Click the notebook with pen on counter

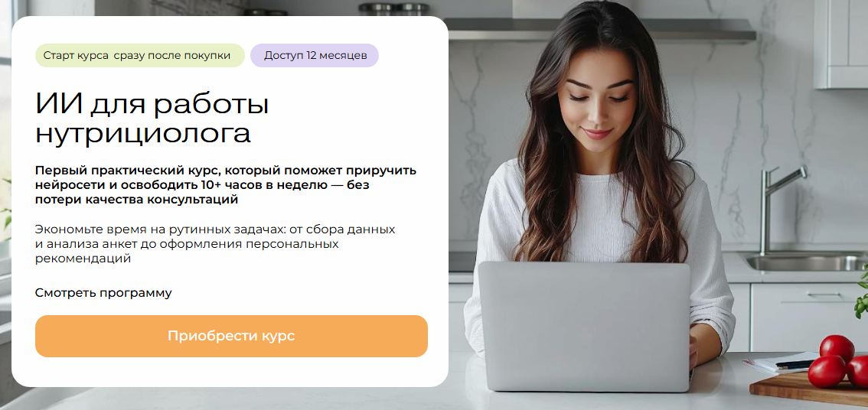click(x=781, y=363)
